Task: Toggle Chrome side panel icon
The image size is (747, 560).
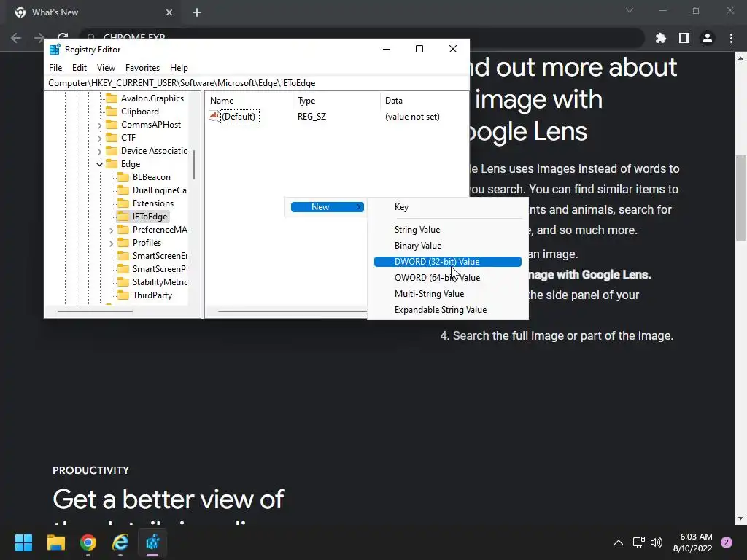Action: click(x=684, y=38)
